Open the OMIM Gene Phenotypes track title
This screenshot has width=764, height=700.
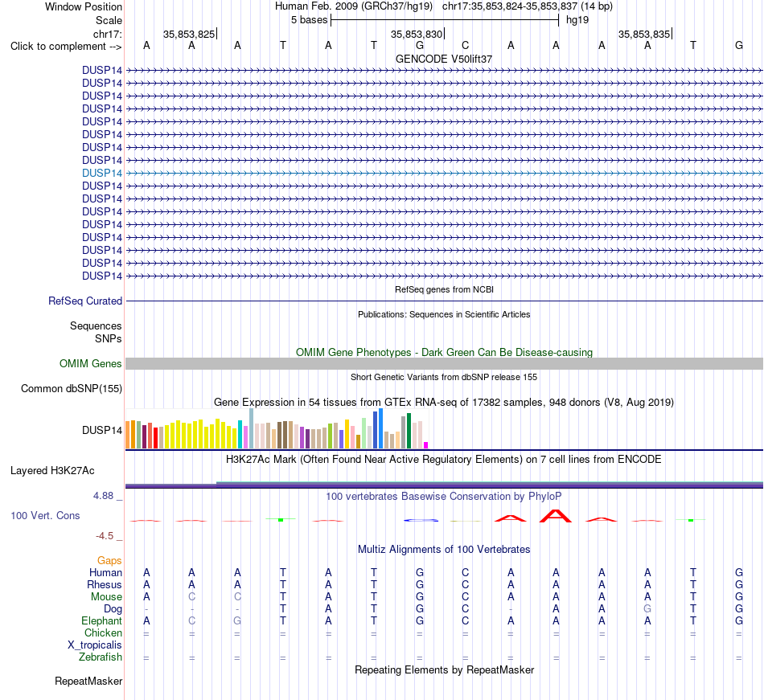click(x=444, y=353)
